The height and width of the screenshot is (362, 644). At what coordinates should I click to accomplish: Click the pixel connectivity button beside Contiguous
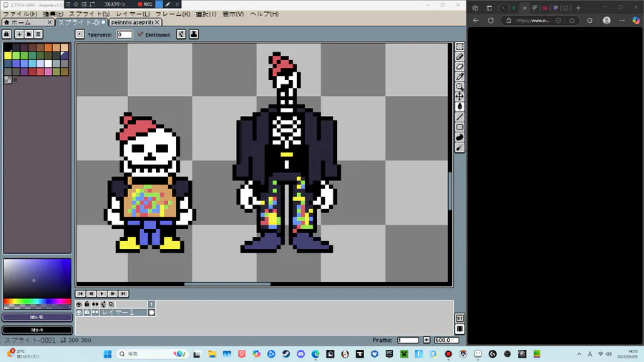(x=181, y=34)
